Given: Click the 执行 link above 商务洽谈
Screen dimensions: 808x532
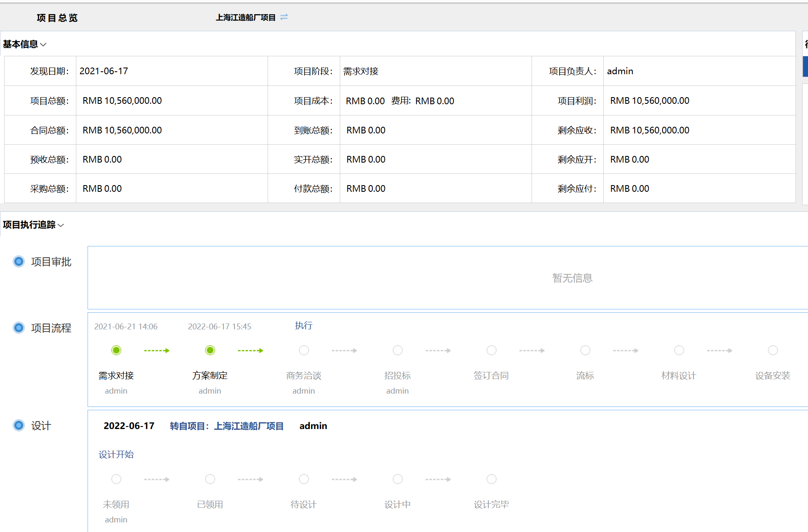Looking at the screenshot, I should [304, 326].
